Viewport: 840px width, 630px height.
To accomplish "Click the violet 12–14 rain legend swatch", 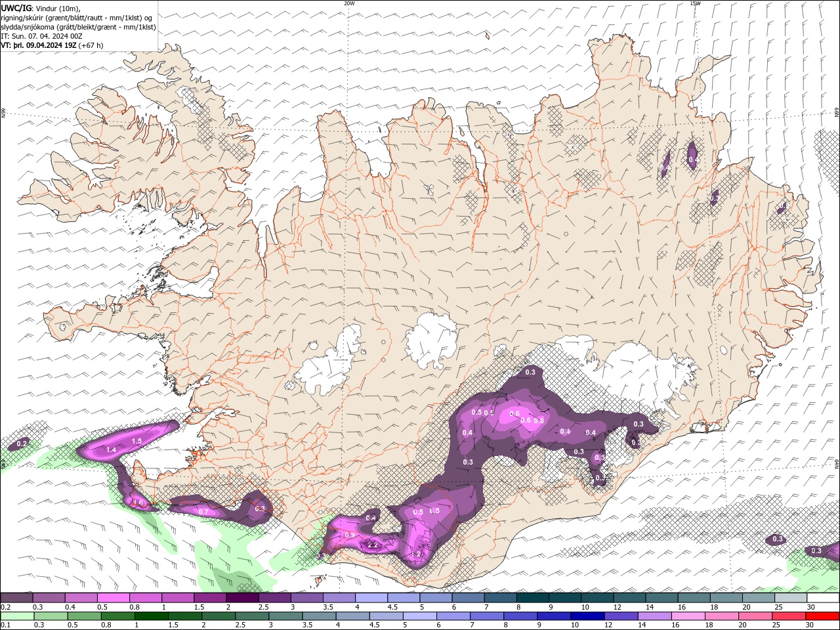I will point(621,616).
